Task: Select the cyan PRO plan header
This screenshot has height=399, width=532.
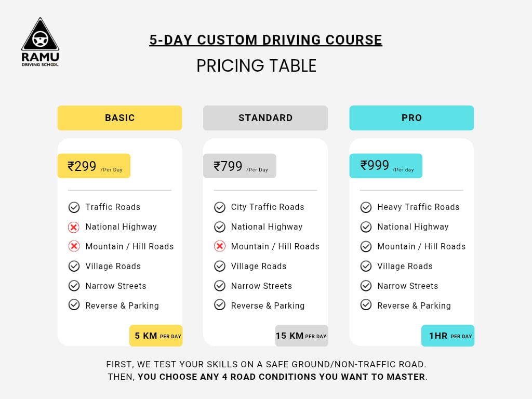Action: point(411,118)
